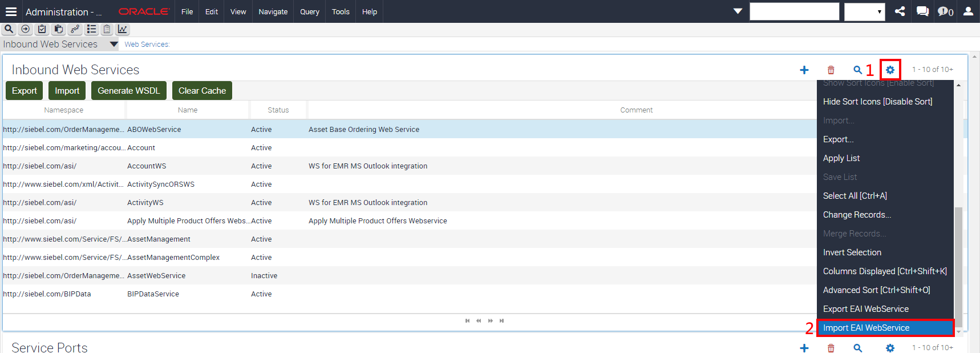
Task: Click the share icon in top bar
Action: pos(900,11)
